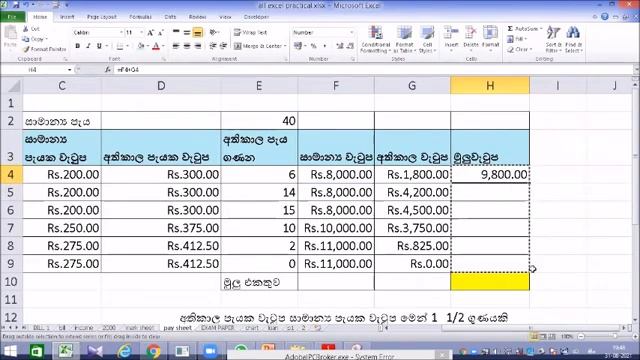Screen dimensions: 640x360
Task: Switch to the Data tab
Action: pos(170,17)
